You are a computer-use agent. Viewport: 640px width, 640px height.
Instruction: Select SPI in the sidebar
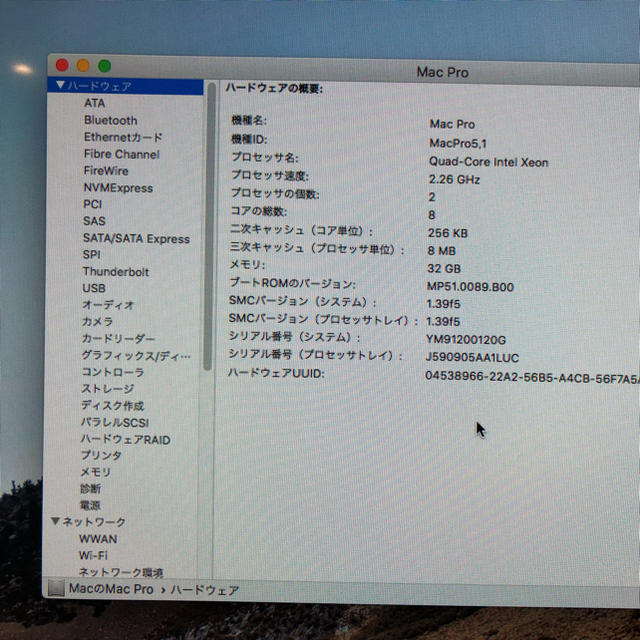click(x=91, y=254)
